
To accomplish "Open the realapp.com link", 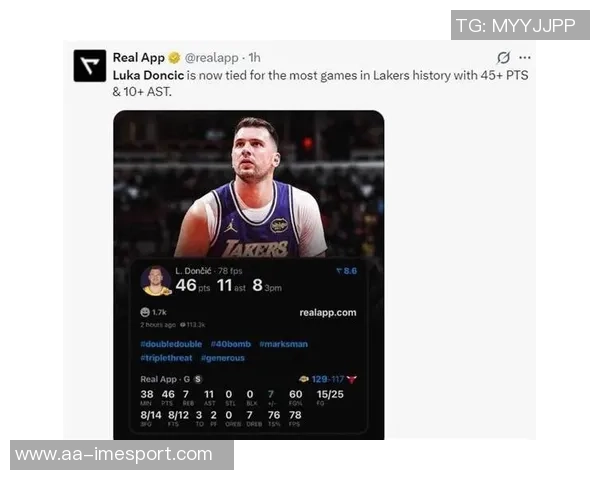I will coord(328,313).
